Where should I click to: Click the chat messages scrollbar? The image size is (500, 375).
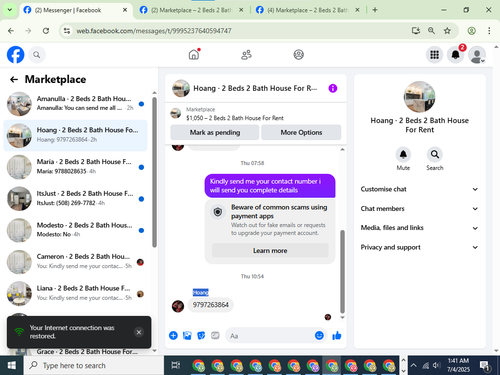[342, 271]
